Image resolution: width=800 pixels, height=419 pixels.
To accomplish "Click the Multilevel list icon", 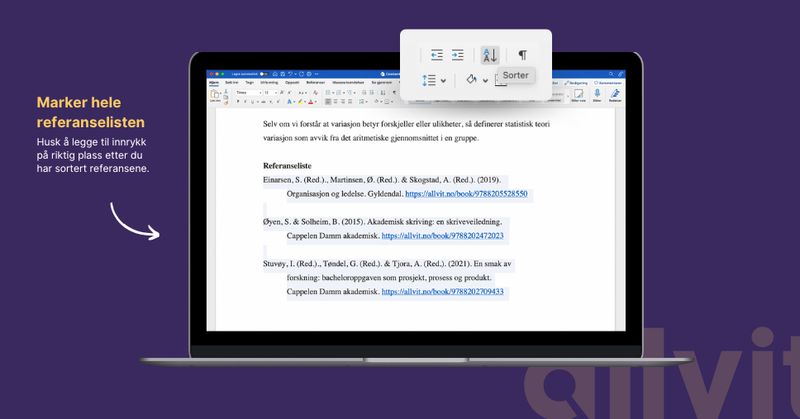I will tap(349, 92).
